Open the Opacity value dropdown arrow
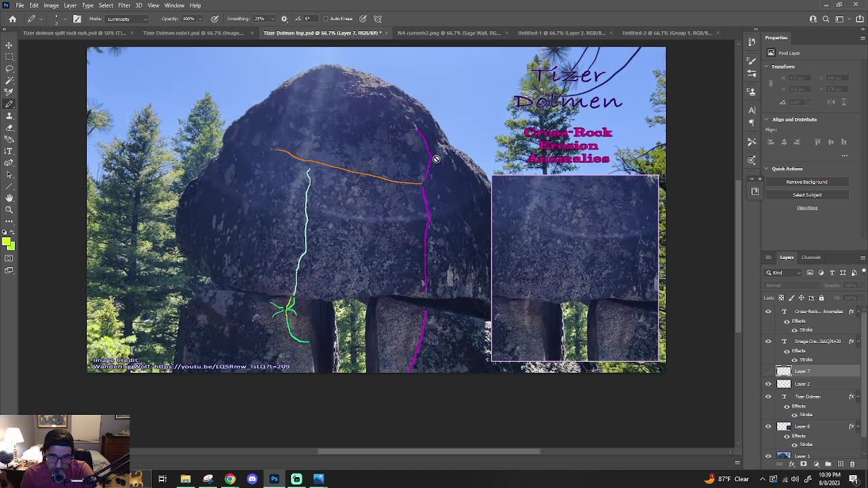 201,19
